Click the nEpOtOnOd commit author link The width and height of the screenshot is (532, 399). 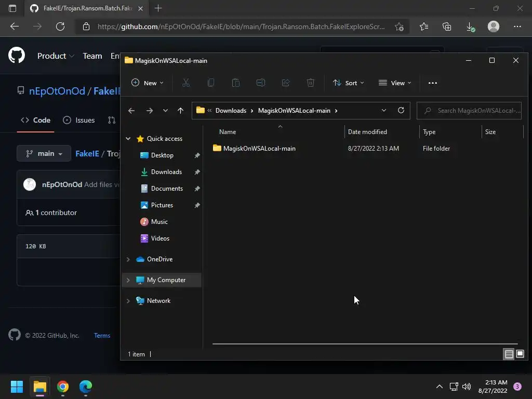(62, 184)
